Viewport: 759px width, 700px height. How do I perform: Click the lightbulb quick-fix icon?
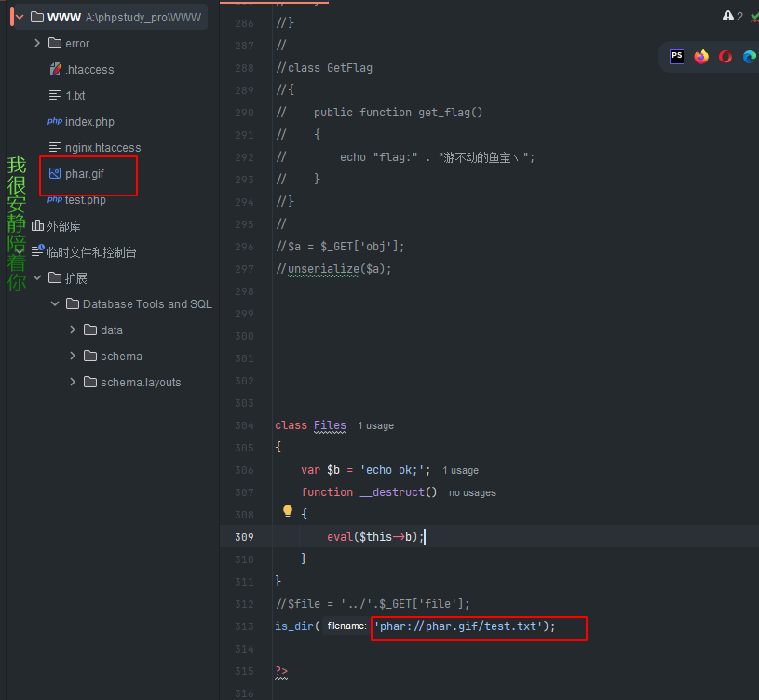[x=288, y=512]
